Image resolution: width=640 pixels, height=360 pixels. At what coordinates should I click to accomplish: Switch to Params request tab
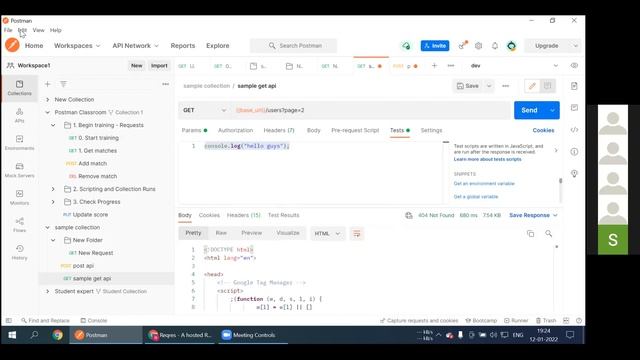coord(194,130)
